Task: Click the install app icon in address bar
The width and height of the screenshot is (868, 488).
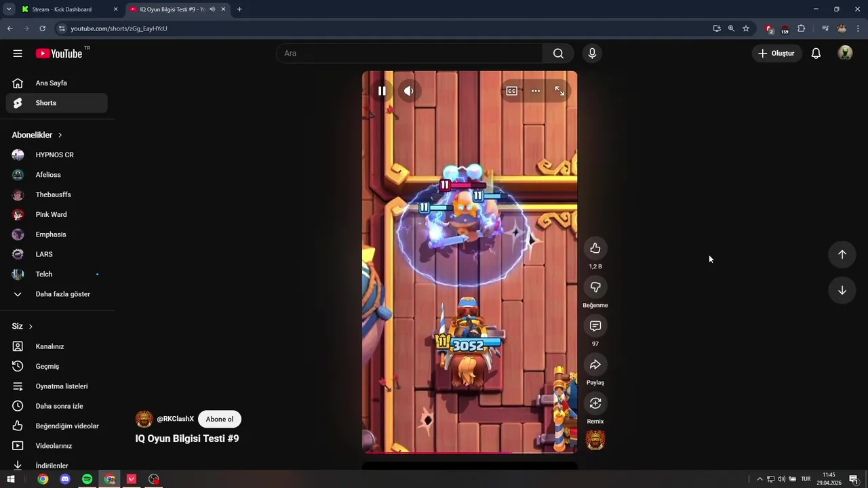Action: (717, 28)
